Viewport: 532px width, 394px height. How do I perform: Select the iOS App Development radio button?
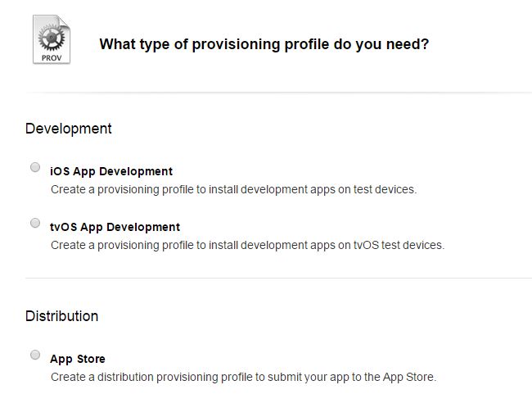coord(35,167)
